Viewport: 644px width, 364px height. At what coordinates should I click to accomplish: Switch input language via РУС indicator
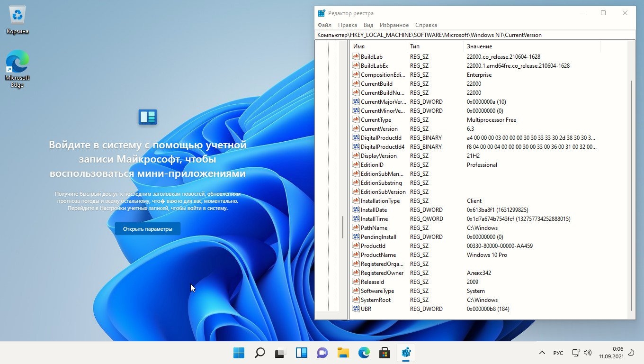[x=558, y=353]
